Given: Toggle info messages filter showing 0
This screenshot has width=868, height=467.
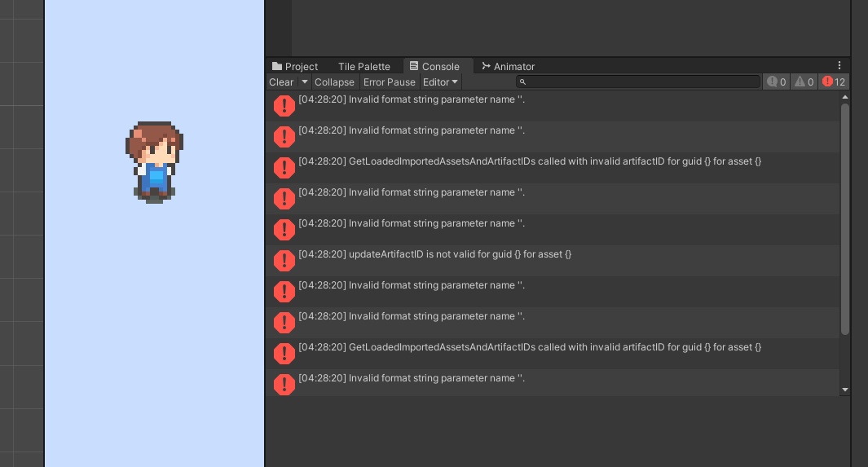Looking at the screenshot, I should point(777,82).
